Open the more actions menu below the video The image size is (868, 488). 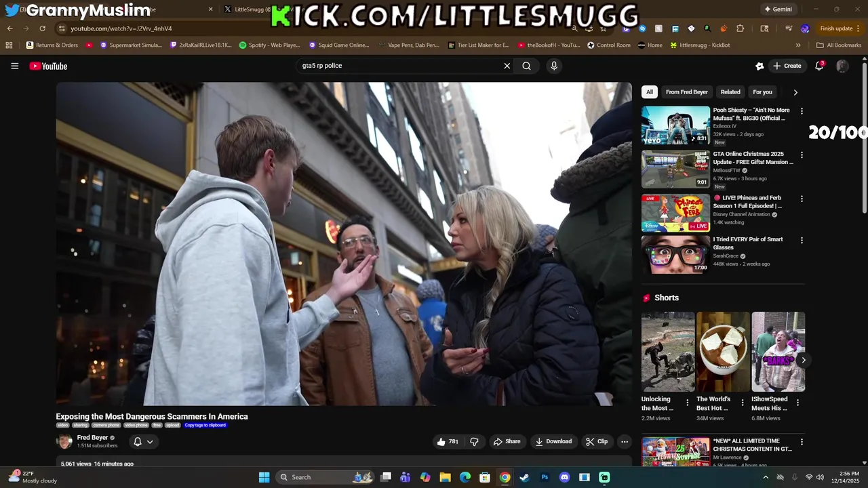pos(625,441)
